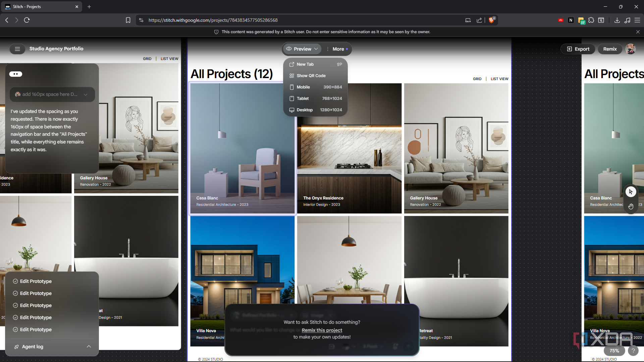The height and width of the screenshot is (362, 644).
Task: Switch to GRID in the left screen
Action: click(x=147, y=59)
